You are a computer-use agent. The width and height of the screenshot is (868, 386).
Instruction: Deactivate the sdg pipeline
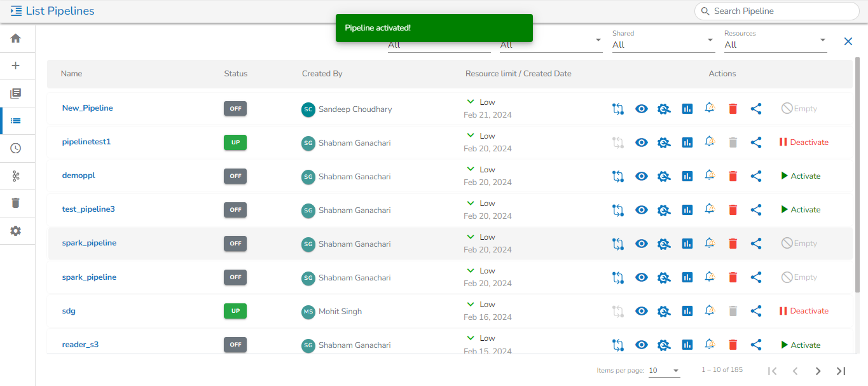804,311
